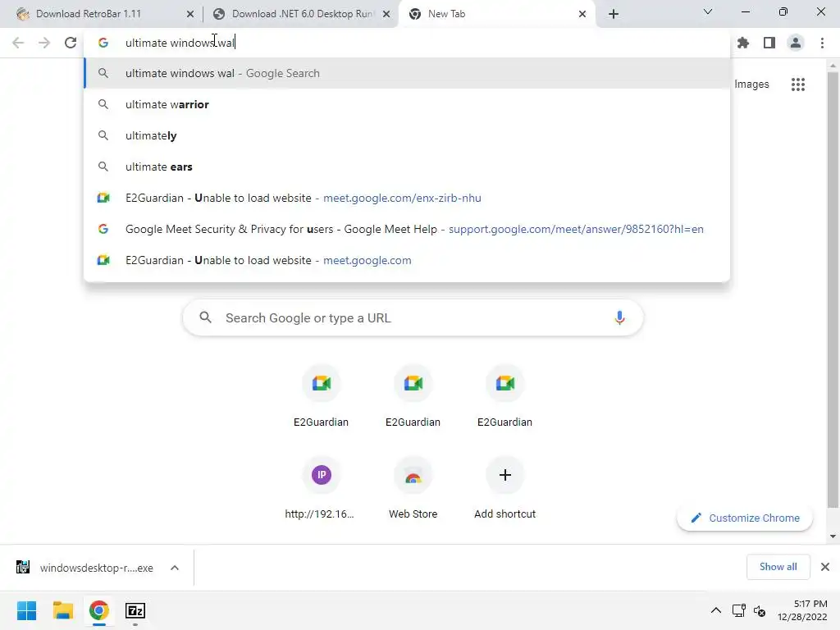Screen dimensions: 840x630
Task: Show hidden tray icons chevron
Action: (715, 610)
